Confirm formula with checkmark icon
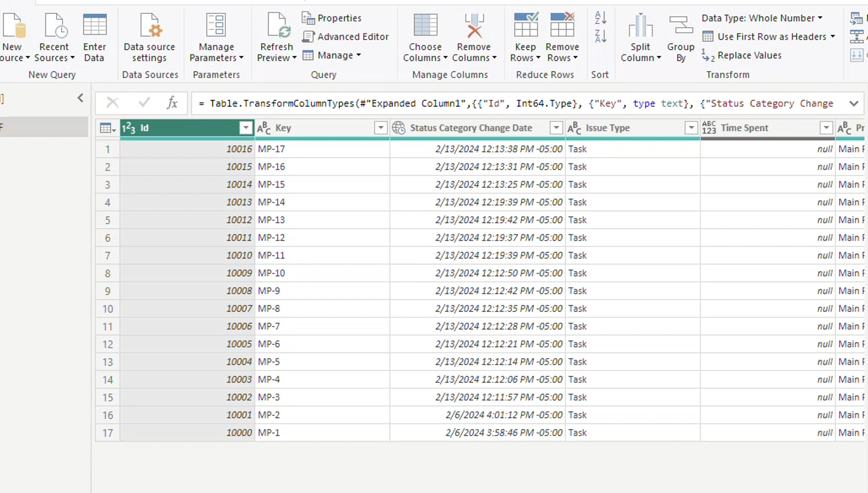 coord(144,102)
